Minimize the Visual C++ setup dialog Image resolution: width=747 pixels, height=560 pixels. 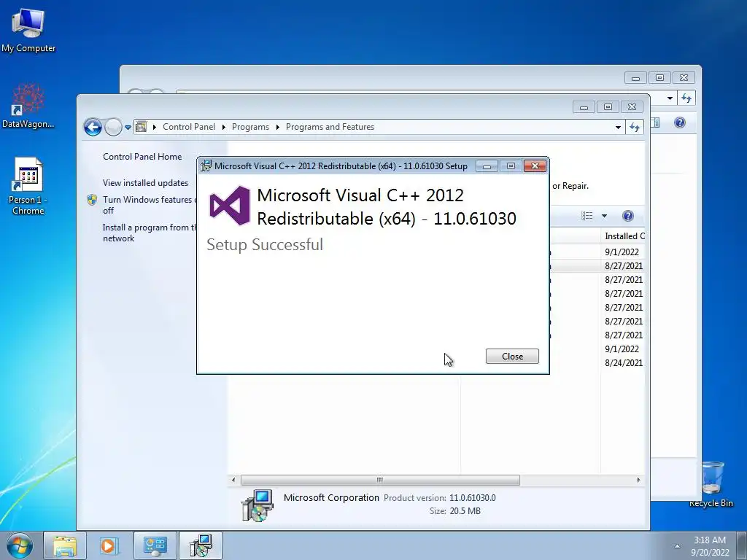click(x=487, y=166)
